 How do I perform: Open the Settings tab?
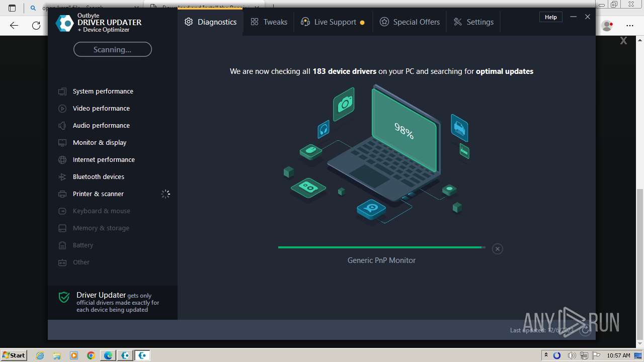[x=473, y=22]
